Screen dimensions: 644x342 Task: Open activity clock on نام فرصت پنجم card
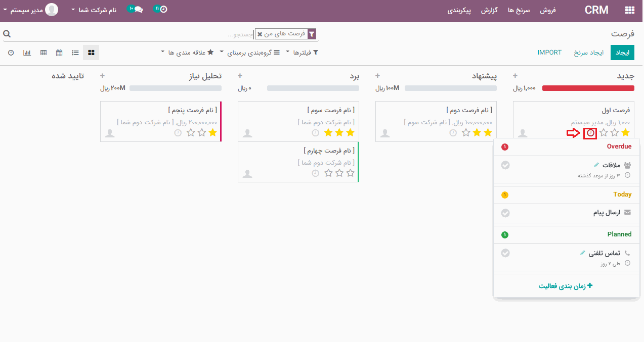pyautogui.click(x=178, y=133)
